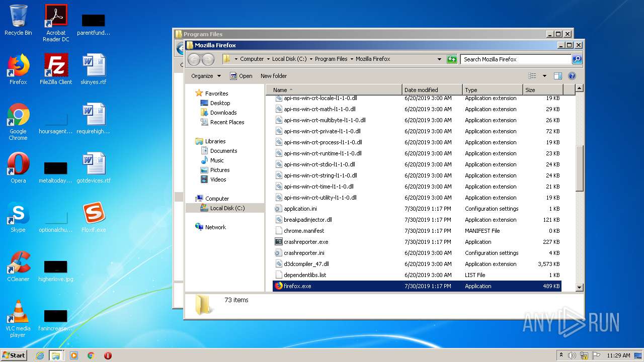
Task: Sort files by the Type column
Action: (x=493, y=90)
